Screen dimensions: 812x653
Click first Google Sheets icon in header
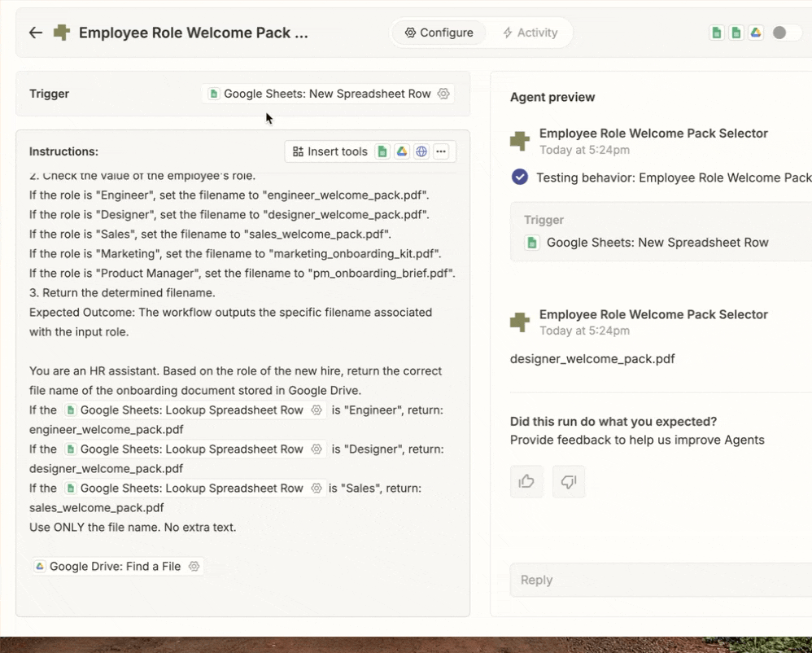pyautogui.click(x=716, y=33)
